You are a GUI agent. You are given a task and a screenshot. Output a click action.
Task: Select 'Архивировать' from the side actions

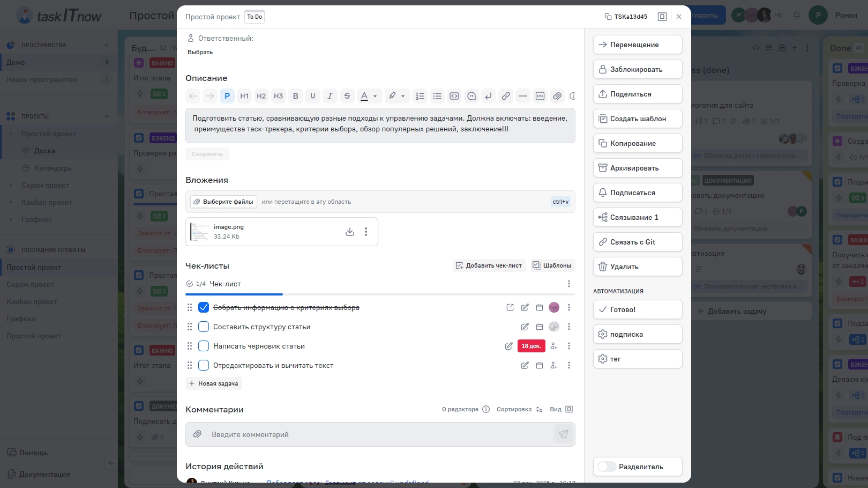[x=637, y=168]
